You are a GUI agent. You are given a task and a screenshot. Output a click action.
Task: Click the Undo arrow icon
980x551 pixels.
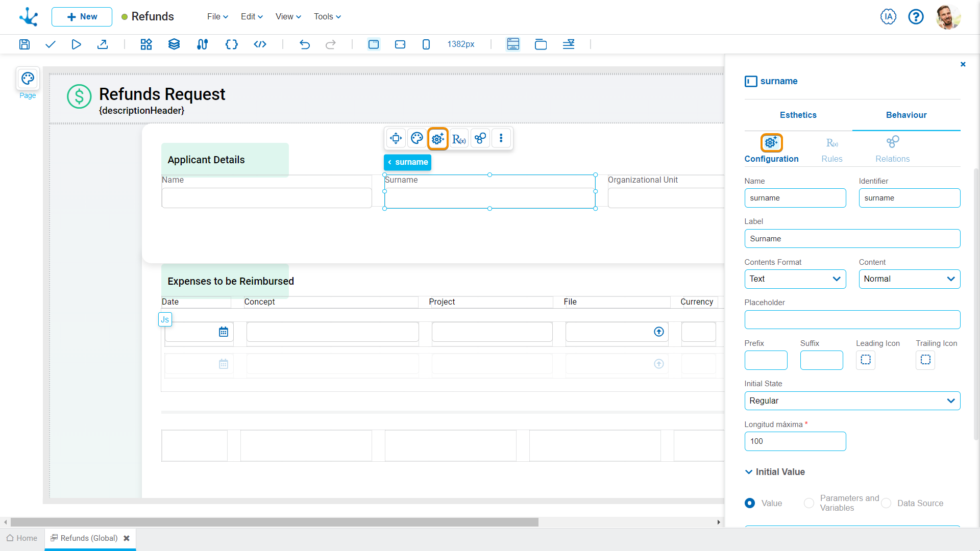pos(305,44)
